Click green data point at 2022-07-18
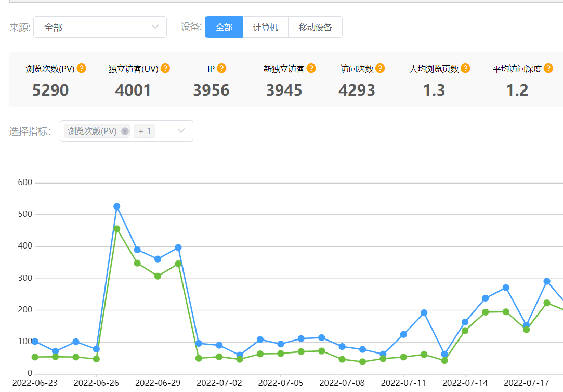Screen dimensions: 563x392 [547, 303]
